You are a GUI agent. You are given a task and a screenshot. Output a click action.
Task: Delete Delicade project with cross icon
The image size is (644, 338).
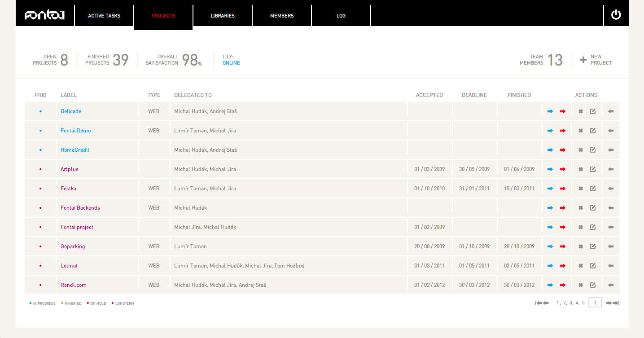click(x=581, y=111)
